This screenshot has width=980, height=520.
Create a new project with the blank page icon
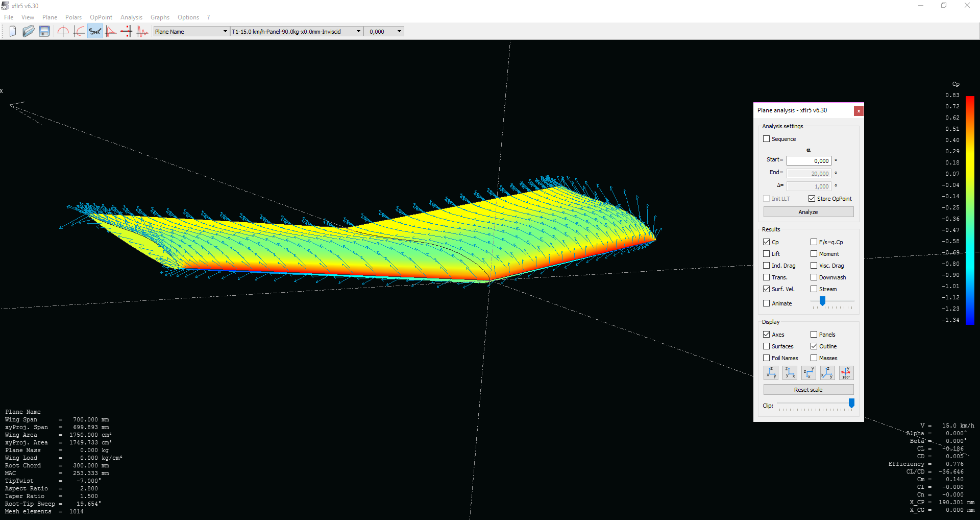click(13, 32)
